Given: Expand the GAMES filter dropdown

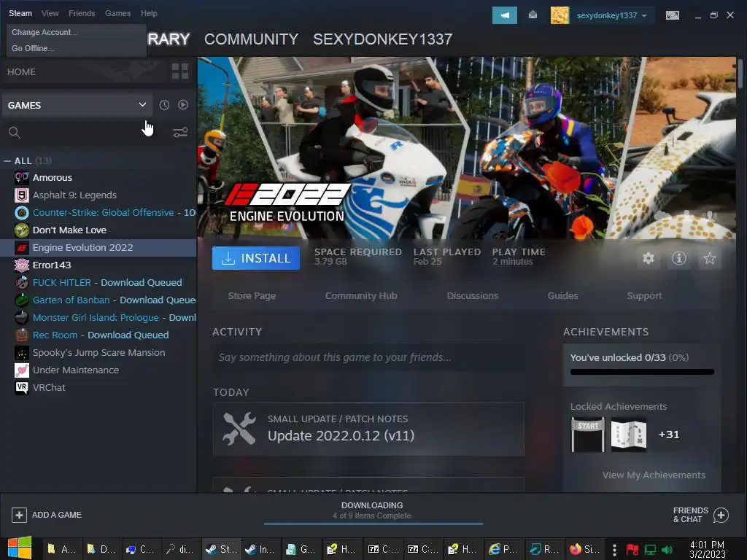Looking at the screenshot, I should [x=76, y=105].
